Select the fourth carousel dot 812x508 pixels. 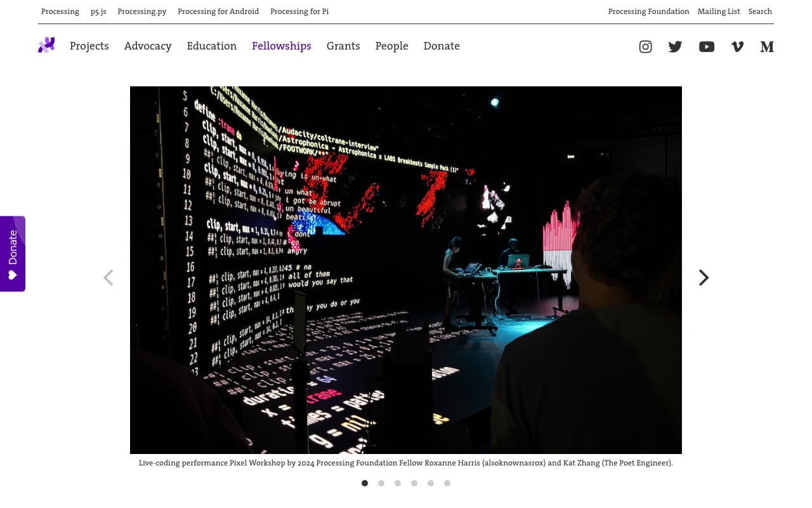(414, 483)
